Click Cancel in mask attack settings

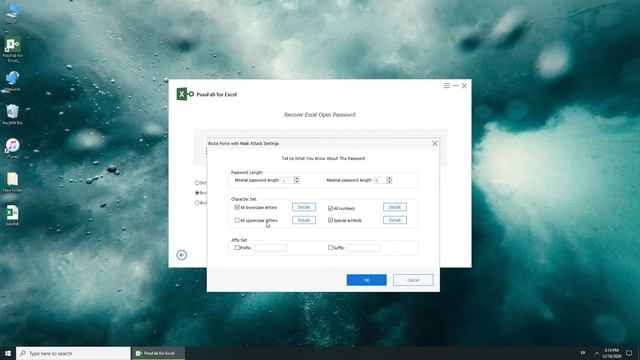click(413, 280)
